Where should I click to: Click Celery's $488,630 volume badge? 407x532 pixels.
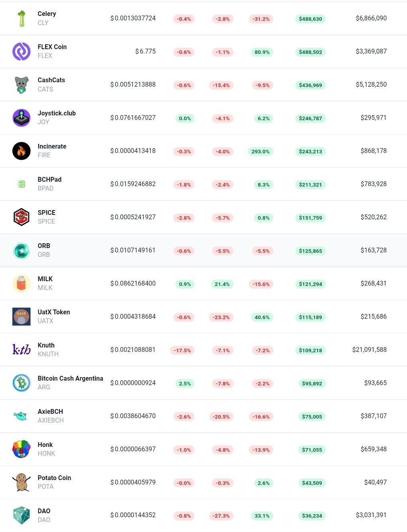310,19
